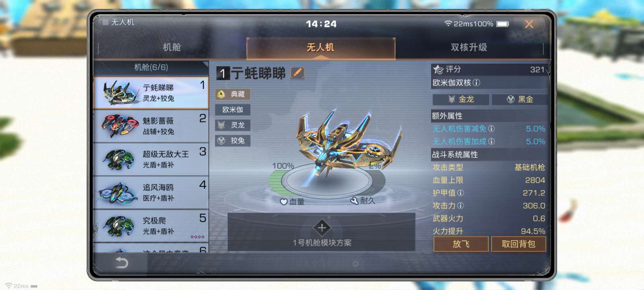The width and height of the screenshot is (644, 290).
Task: Select the 金龙 core option
Action: tap(461, 99)
